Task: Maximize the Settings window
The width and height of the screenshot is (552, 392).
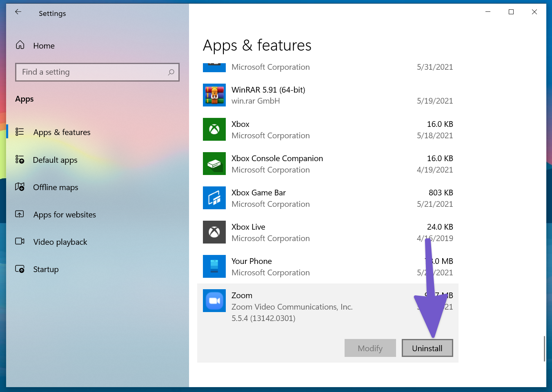Action: point(511,12)
